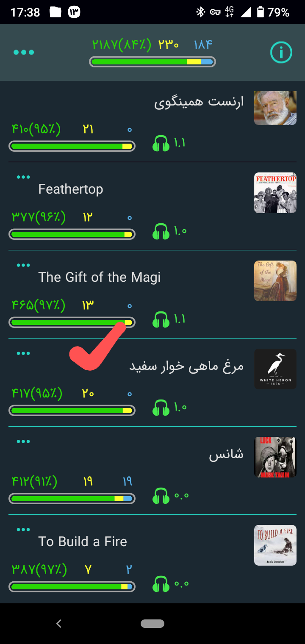The width and height of the screenshot is (305, 644).
Task: Tap the headphones icon for مرغ ماهی خوار سفید
Action: 161,408
